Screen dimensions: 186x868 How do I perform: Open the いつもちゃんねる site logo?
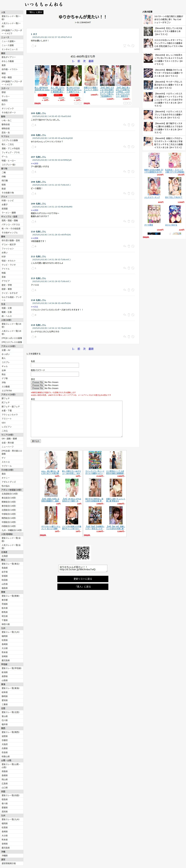(x=44, y=4)
